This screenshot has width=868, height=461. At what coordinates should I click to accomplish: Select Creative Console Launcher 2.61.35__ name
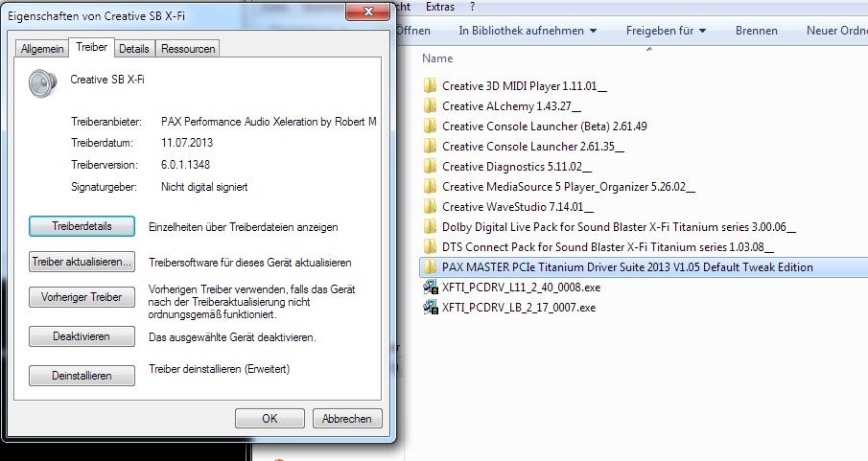click(x=533, y=146)
